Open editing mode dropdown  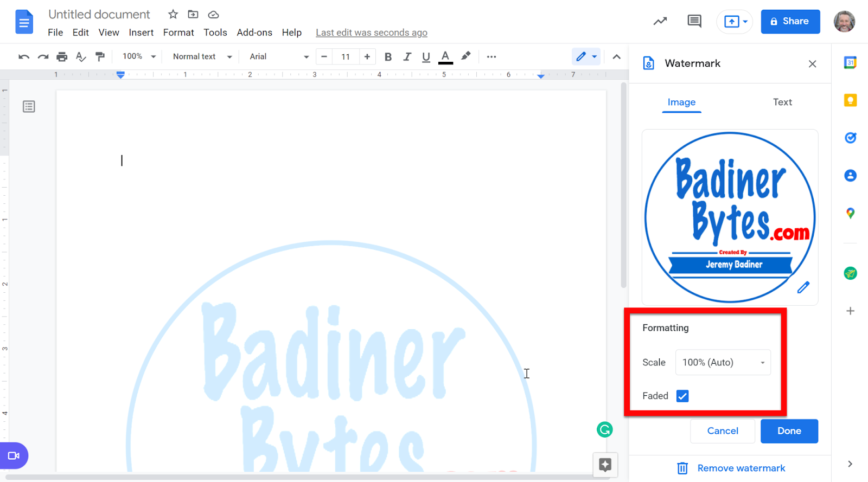tap(586, 56)
